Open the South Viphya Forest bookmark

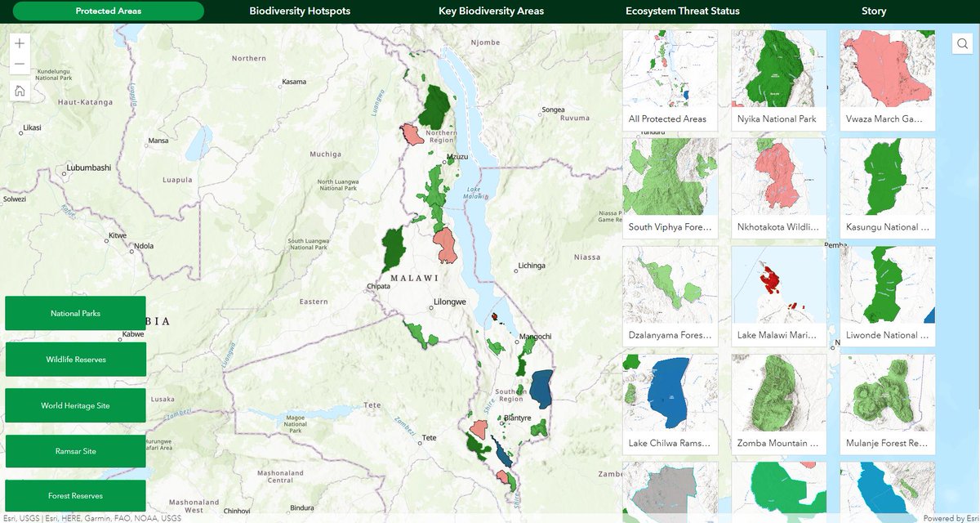coord(670,189)
